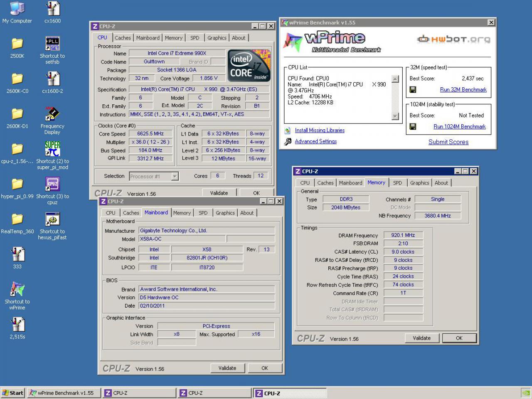Click the Intel Core i7 Extreme 990X name
Image resolution: width=532 pixels, height=399 pixels.
pyautogui.click(x=177, y=53)
